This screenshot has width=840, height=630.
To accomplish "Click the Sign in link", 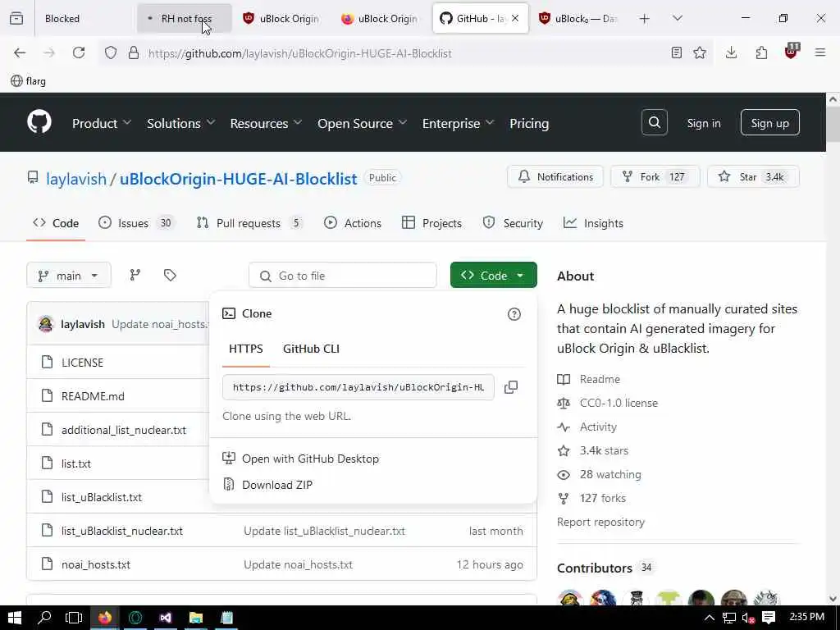I will coord(703,123).
